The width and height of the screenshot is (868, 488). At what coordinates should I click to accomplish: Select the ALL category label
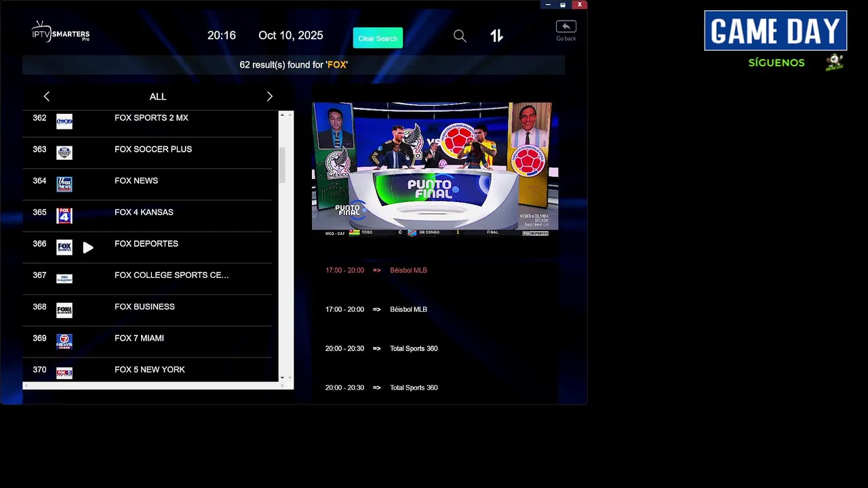click(158, 97)
